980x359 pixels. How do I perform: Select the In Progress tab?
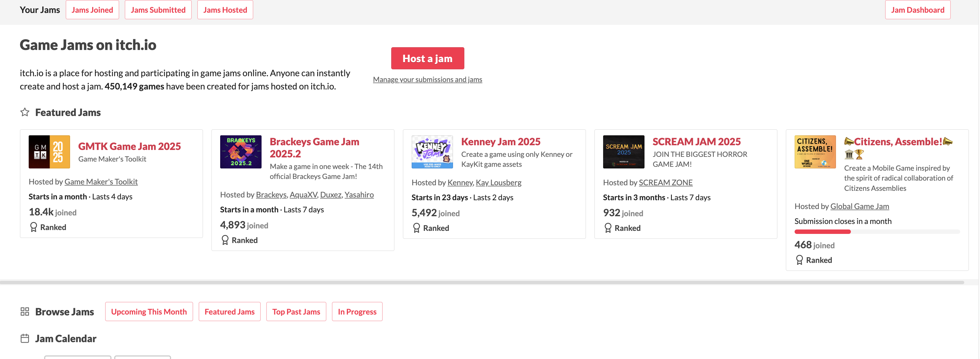point(357,312)
